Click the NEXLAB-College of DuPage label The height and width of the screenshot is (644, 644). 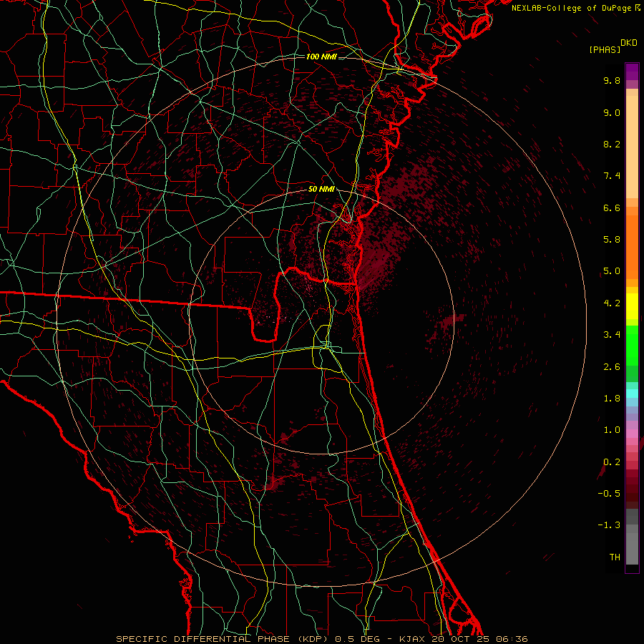(571, 8)
